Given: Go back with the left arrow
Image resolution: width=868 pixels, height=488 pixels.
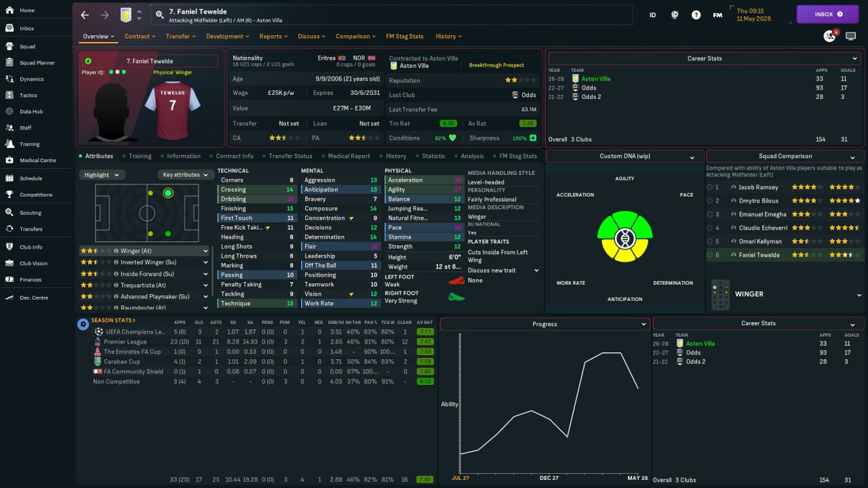Looking at the screenshot, I should (85, 15).
